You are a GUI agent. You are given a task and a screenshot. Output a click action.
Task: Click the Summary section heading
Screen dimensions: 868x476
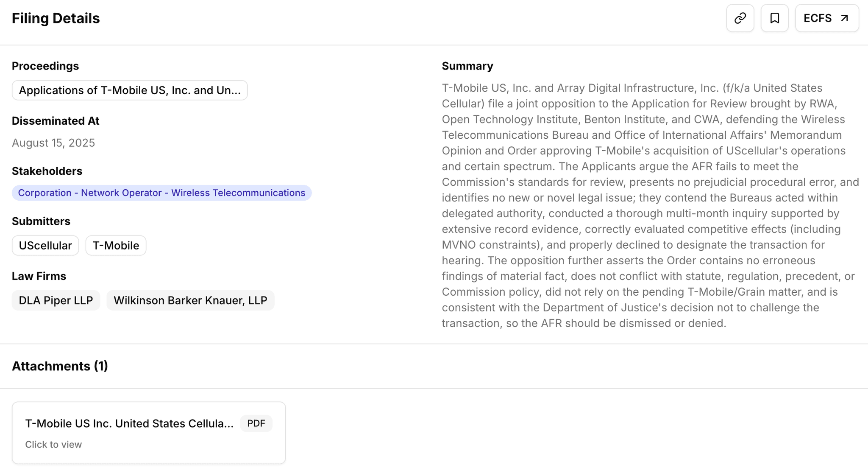(467, 66)
